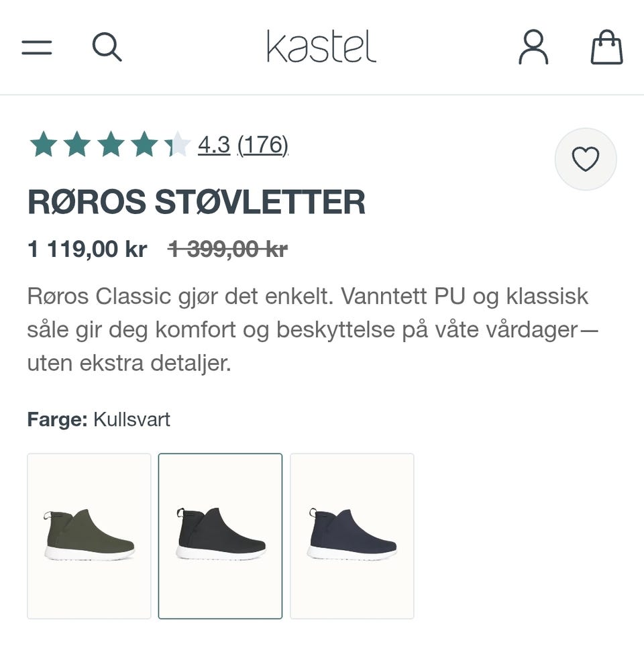Click the fourth teal rating star
This screenshot has width=644, height=648.
144,144
